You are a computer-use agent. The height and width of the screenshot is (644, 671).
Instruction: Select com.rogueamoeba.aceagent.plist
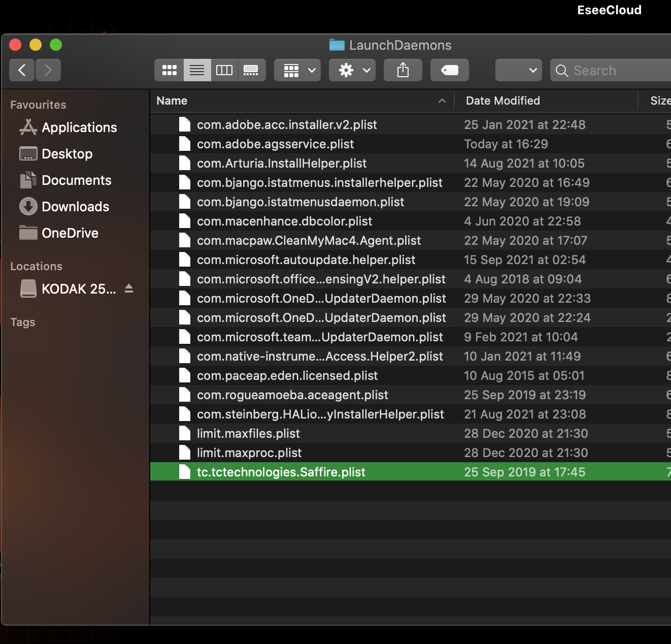(x=410, y=395)
